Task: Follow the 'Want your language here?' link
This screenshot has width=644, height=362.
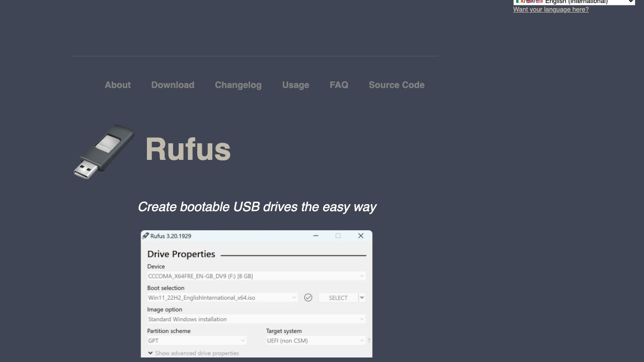Action: [x=551, y=10]
